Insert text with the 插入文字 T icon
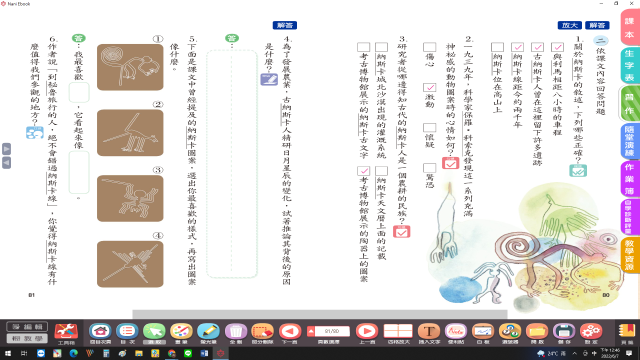Viewport: 640px width, 360px height. click(x=429, y=331)
